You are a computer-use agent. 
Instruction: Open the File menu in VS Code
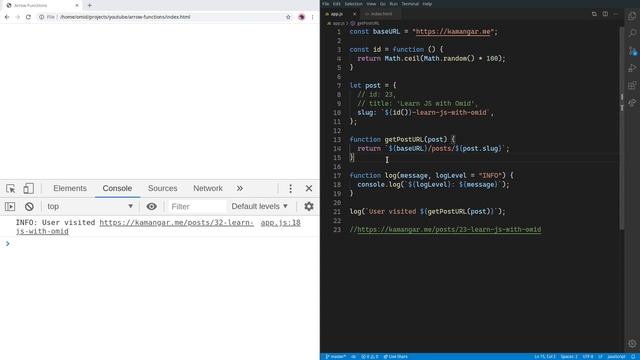click(326, 4)
